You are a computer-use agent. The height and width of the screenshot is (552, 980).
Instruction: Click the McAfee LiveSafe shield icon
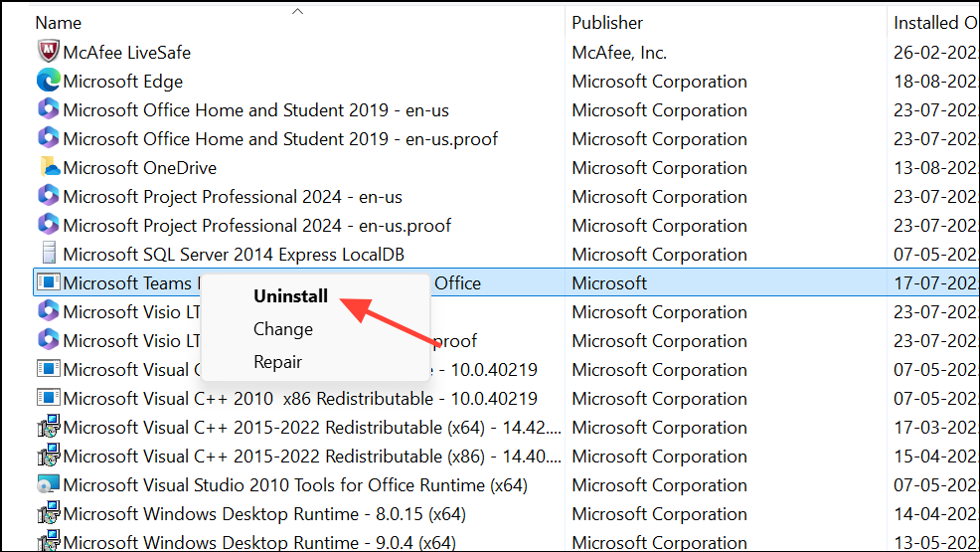click(48, 52)
